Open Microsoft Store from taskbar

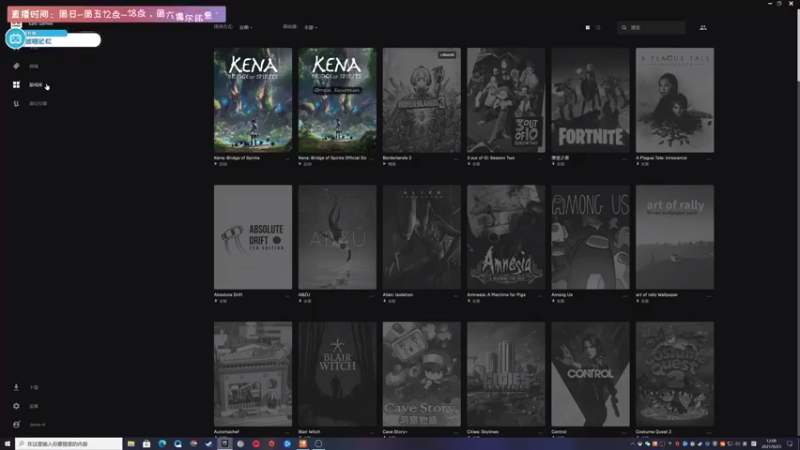[146, 444]
